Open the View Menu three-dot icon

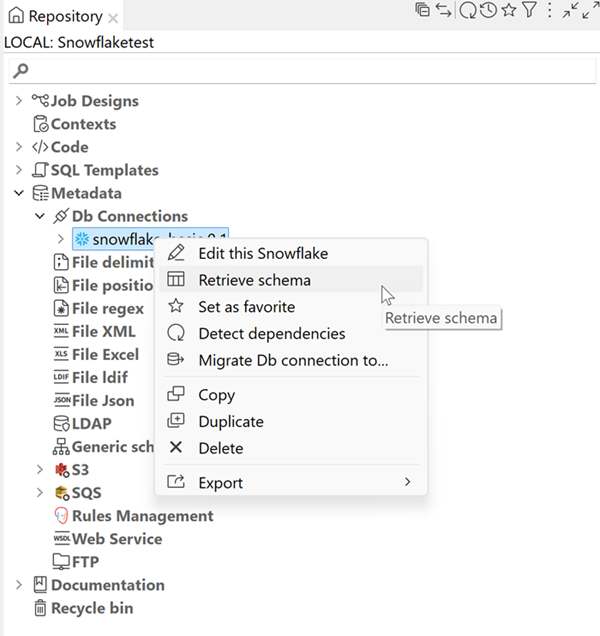click(549, 10)
